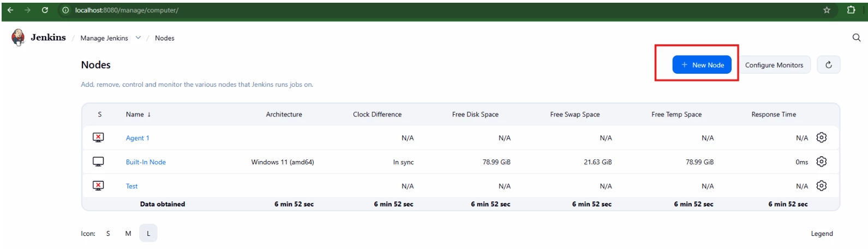The height and width of the screenshot is (249, 868).
Task: Click the refresh status circular-arrow button
Action: (828, 65)
